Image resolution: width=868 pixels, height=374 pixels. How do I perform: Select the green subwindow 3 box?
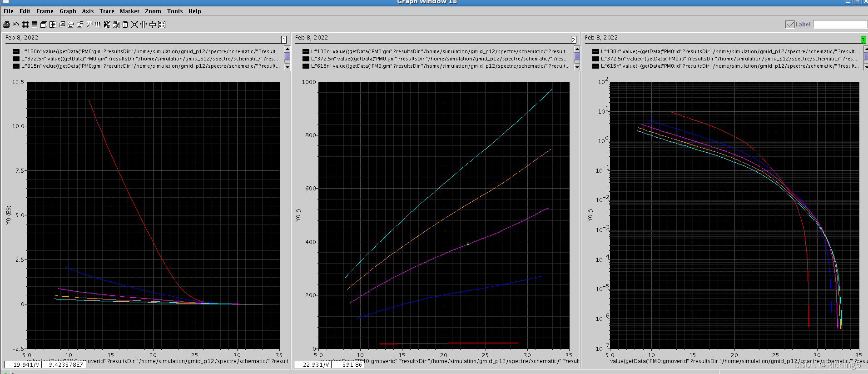[863, 40]
